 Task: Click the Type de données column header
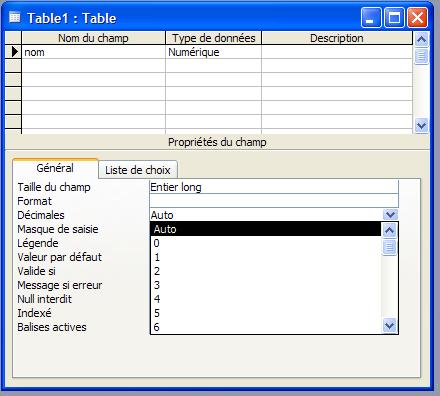coord(213,38)
